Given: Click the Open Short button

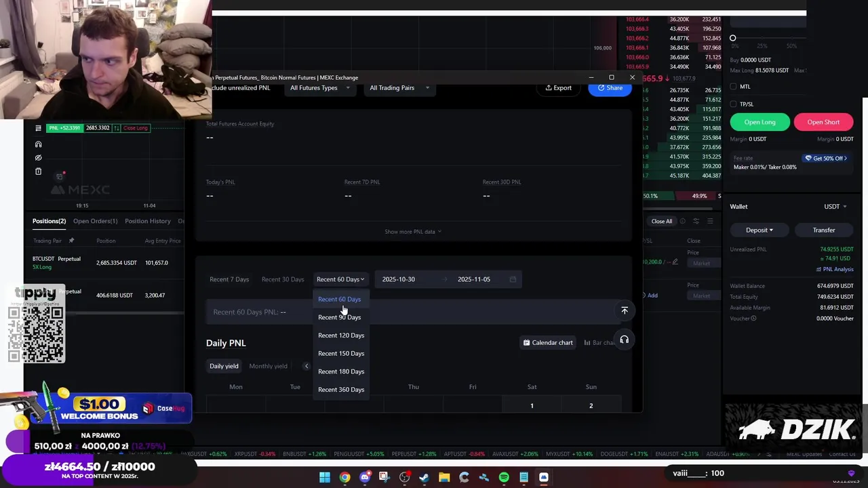Looking at the screenshot, I should (823, 122).
